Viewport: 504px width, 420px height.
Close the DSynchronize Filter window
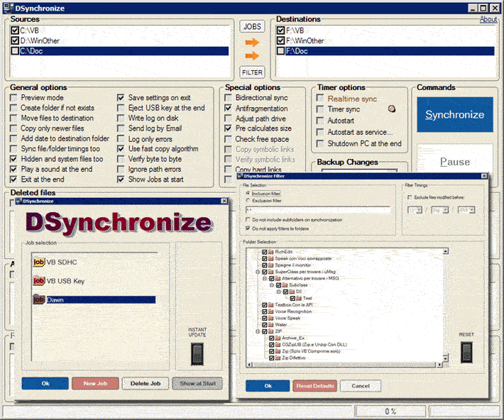tap(484, 176)
